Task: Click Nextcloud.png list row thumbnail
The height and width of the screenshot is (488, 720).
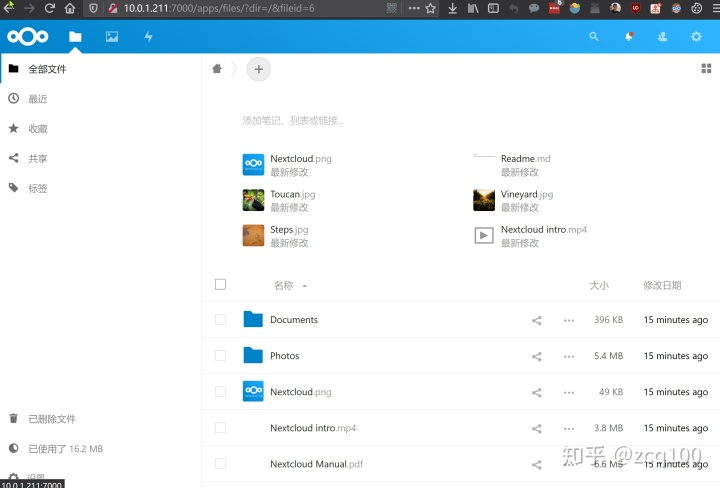Action: [253, 392]
